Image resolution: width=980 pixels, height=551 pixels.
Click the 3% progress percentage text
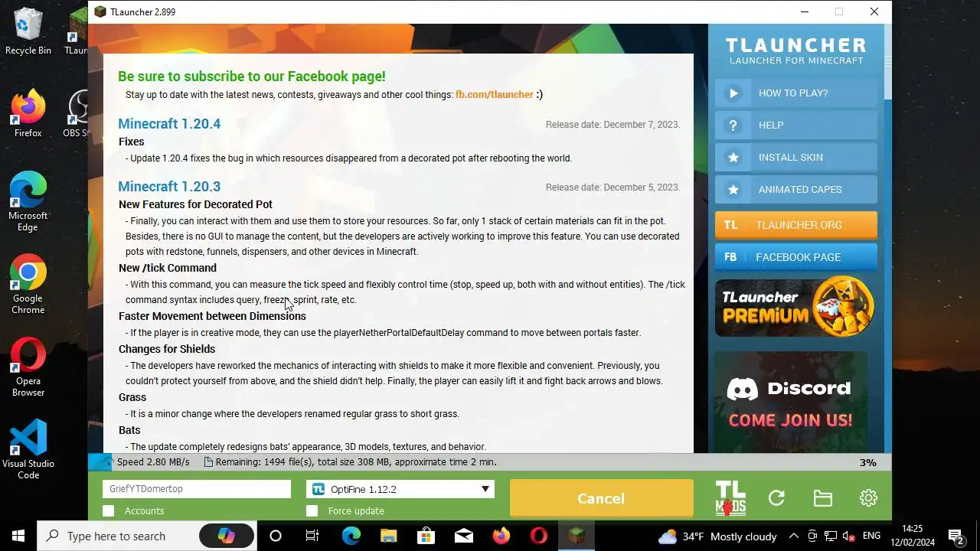(867, 462)
